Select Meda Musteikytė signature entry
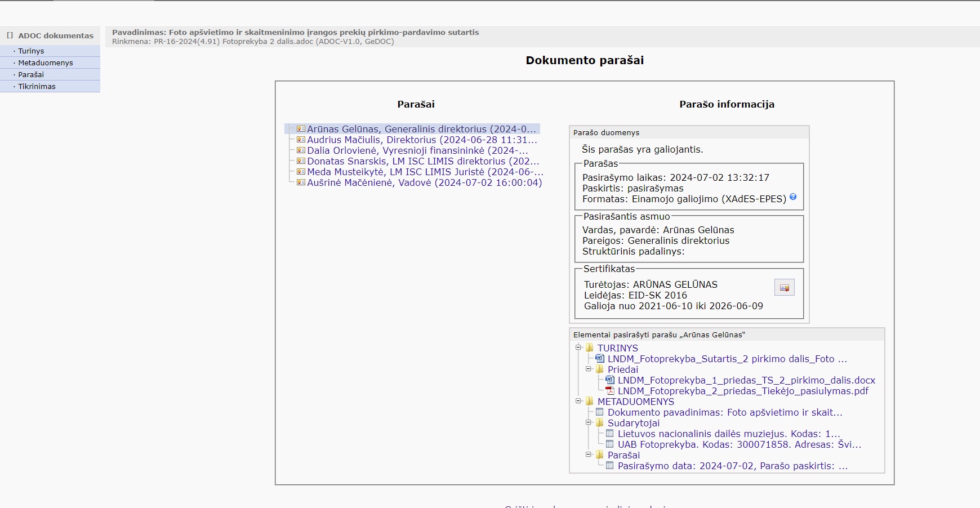 pos(425,172)
